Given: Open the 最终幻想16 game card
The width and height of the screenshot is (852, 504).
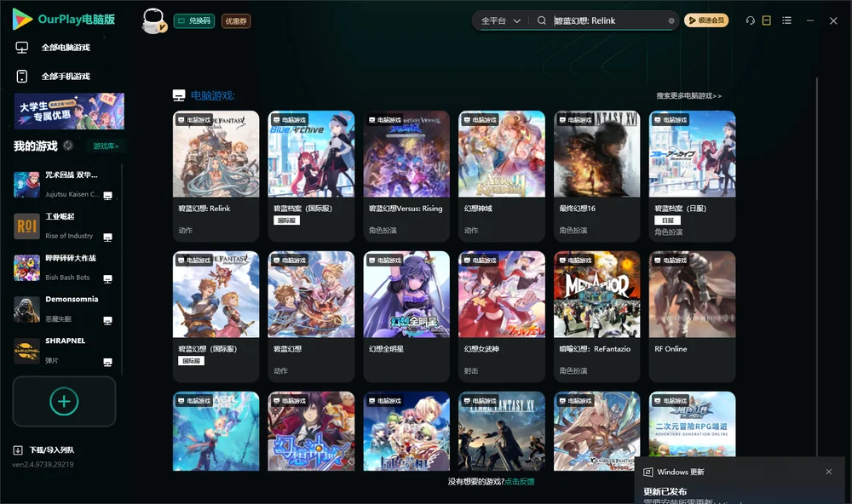Looking at the screenshot, I should coord(597,176).
